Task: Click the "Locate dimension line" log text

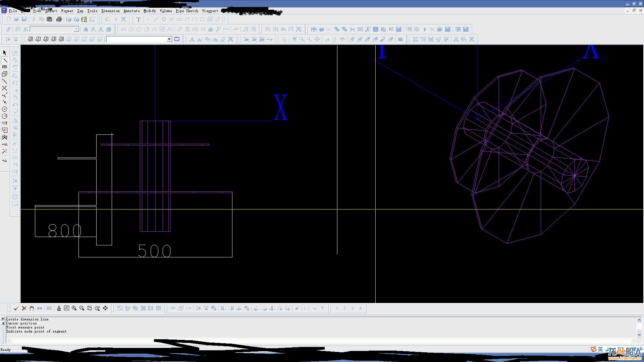Action: point(27,319)
